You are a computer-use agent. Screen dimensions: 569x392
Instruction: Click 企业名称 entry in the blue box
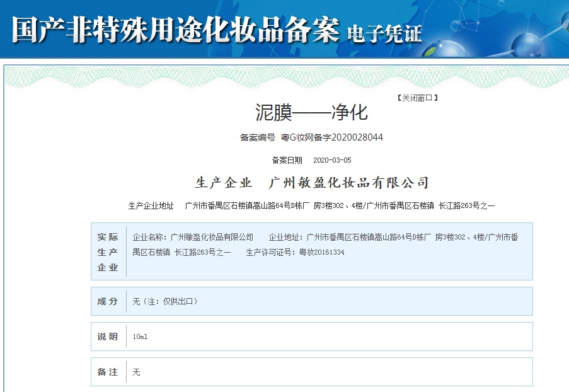point(193,238)
